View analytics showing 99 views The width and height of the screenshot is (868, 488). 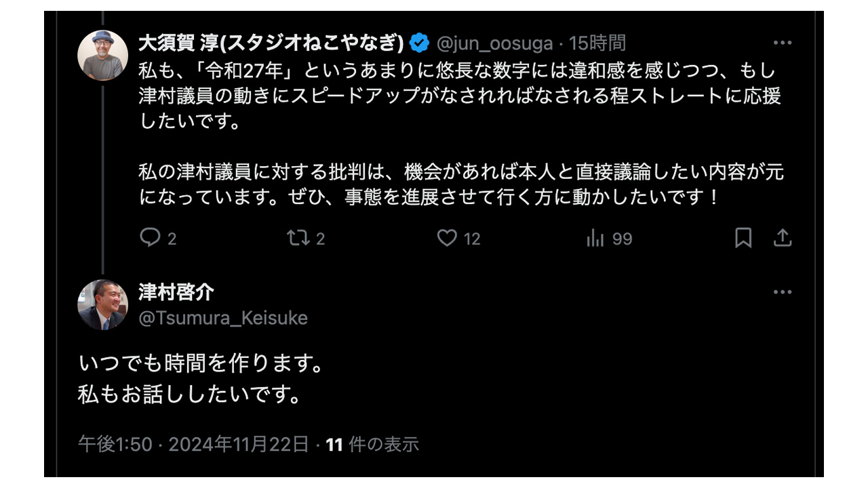tap(595, 238)
